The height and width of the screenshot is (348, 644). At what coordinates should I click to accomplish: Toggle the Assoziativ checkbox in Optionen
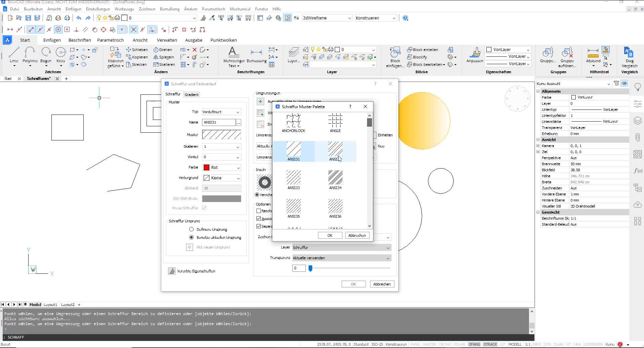pyautogui.click(x=258, y=219)
